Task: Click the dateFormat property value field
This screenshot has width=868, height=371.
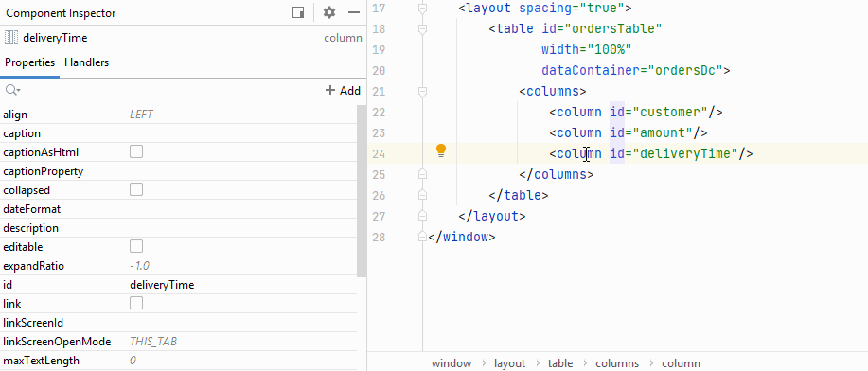Action: [x=242, y=209]
